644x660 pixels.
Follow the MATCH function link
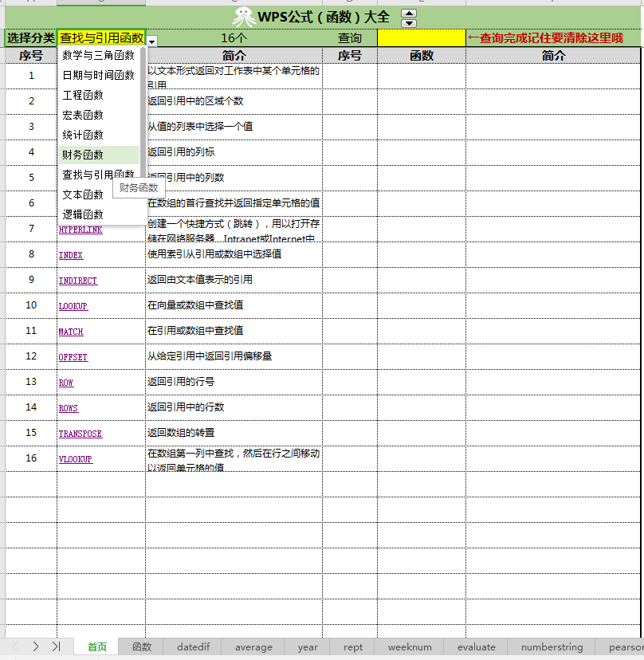tap(71, 332)
